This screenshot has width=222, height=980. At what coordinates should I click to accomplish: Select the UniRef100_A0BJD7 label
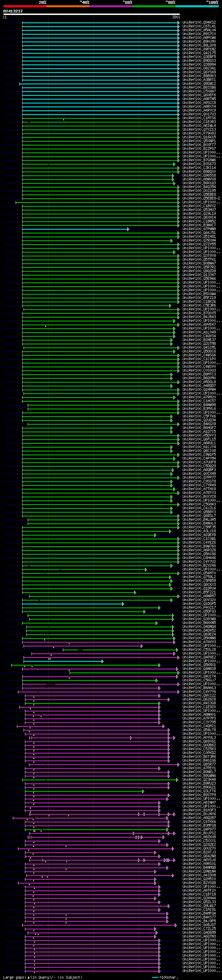[199, 925]
